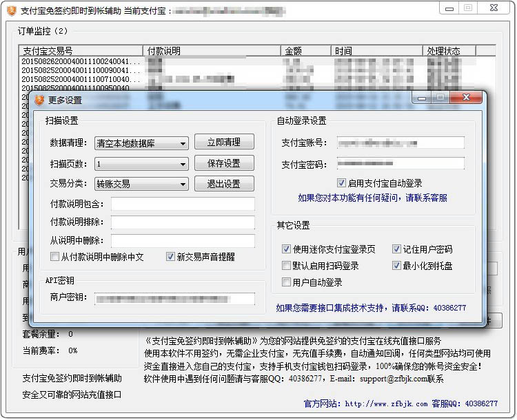This screenshot has height=420, width=517.
Task: Toggle 最小化到托盘 checkbox
Action: click(396, 266)
